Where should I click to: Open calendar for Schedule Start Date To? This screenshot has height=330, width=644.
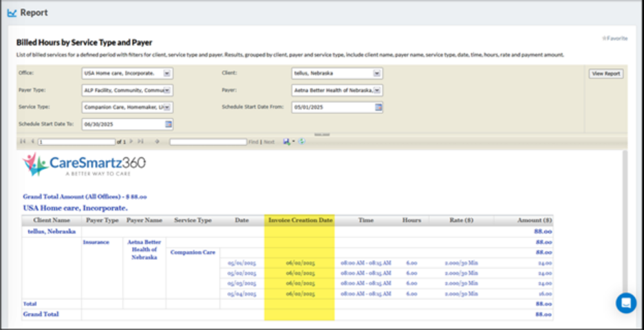point(169,124)
